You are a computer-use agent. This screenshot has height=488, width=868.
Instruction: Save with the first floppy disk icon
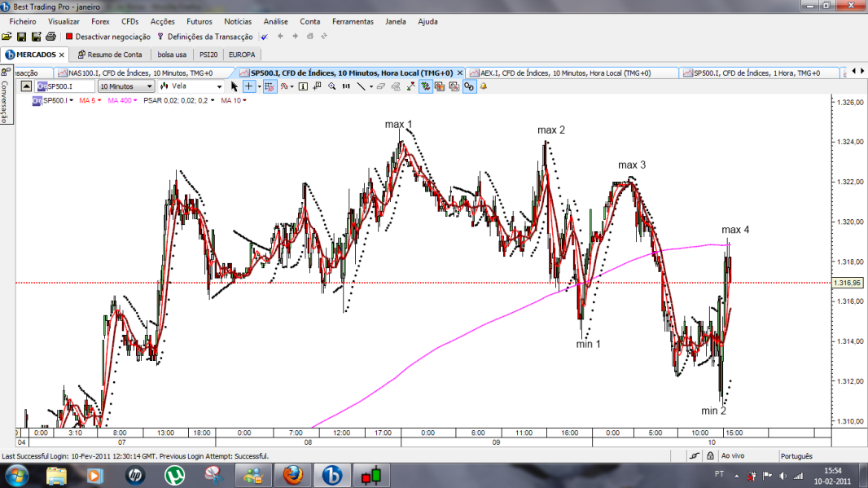[22, 37]
